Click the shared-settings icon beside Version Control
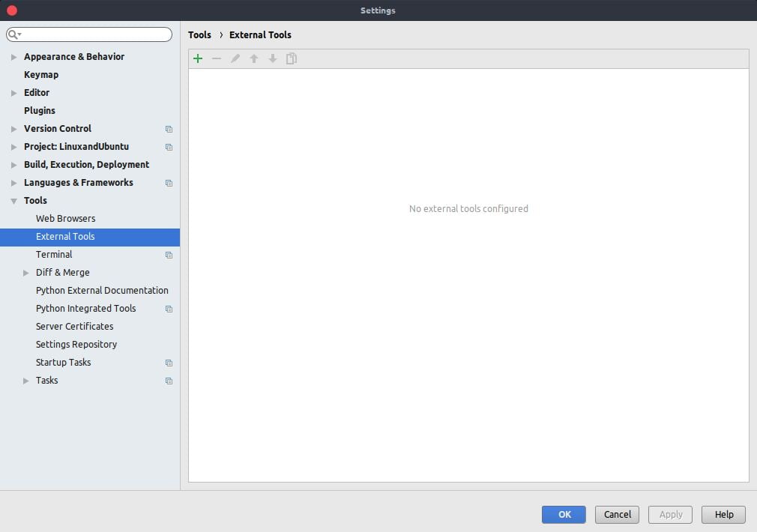Screen dimensions: 757x532 (168, 129)
